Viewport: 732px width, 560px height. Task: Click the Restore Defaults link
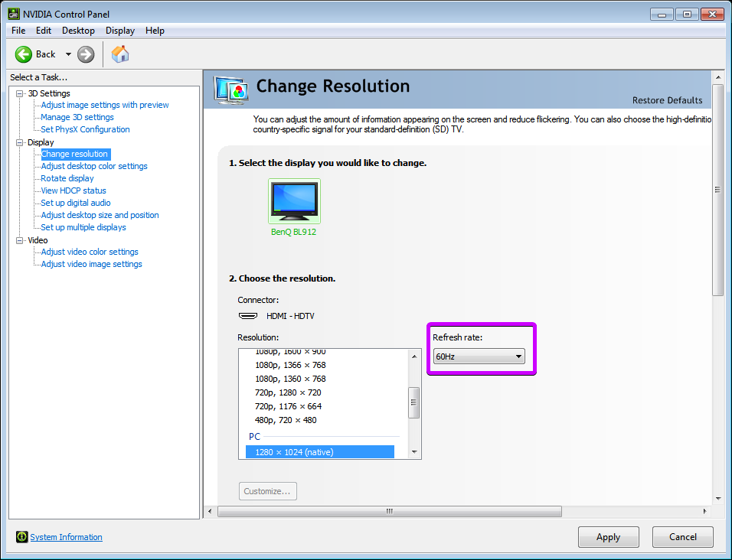[667, 100]
